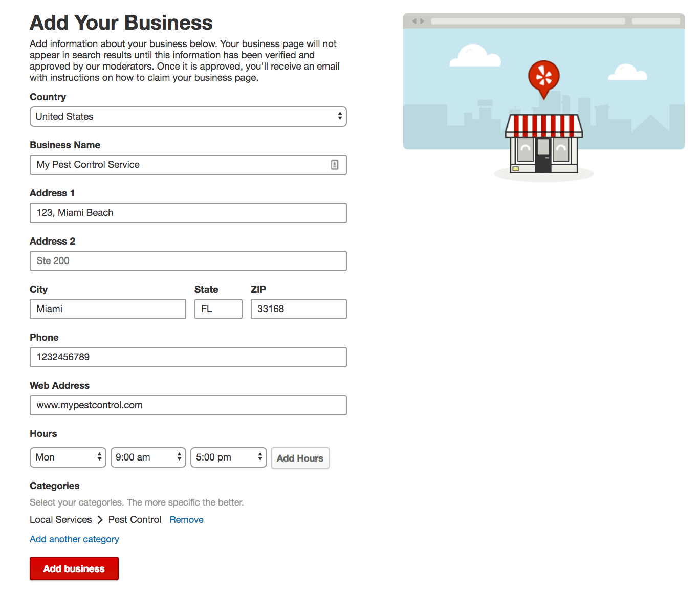Open the Country dropdown showing United States
The image size is (700, 613).
point(188,117)
